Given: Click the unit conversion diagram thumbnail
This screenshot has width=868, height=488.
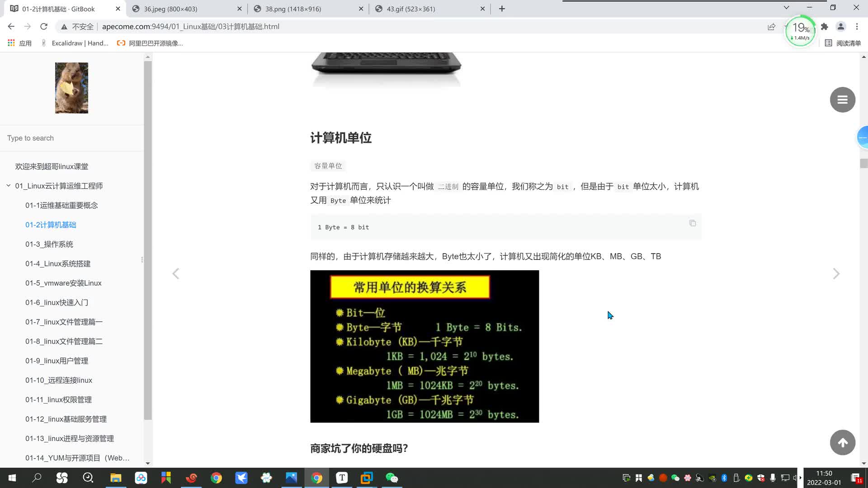Looking at the screenshot, I should pos(425,347).
